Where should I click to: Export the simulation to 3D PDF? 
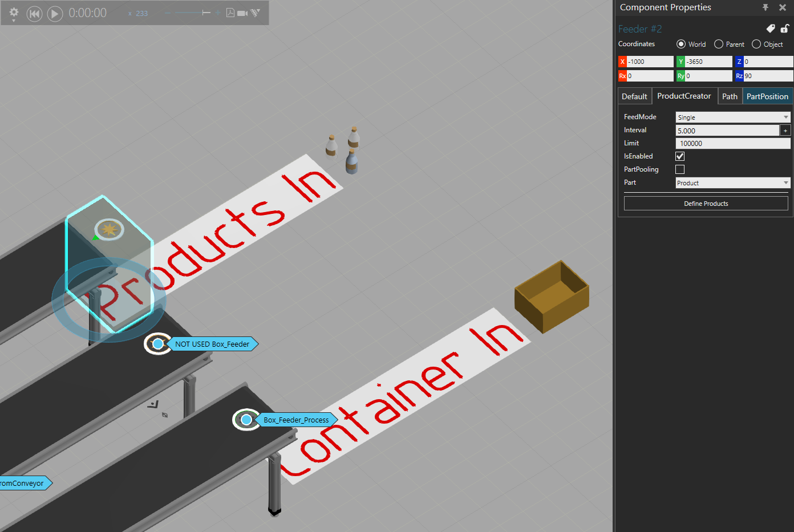click(x=230, y=13)
